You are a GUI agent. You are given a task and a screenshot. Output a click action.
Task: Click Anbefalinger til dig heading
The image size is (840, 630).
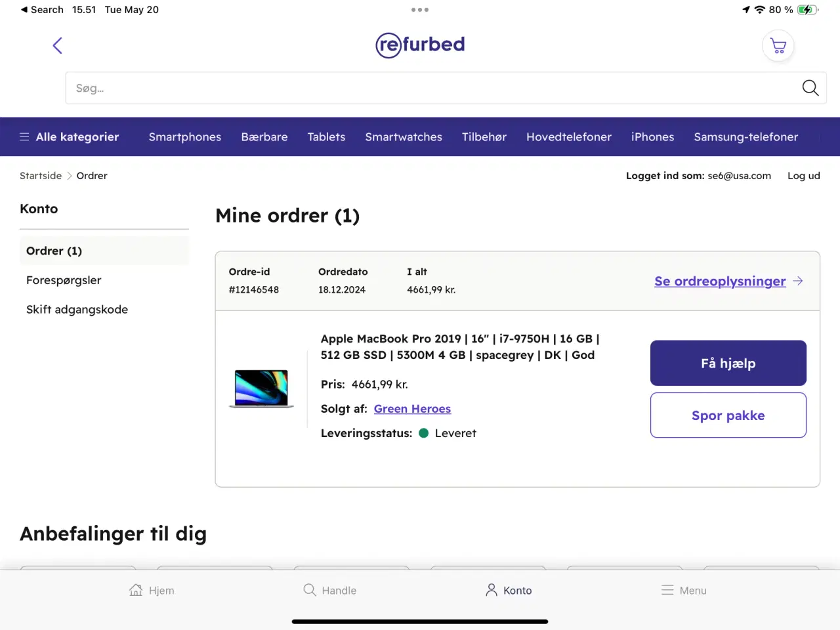tap(114, 534)
